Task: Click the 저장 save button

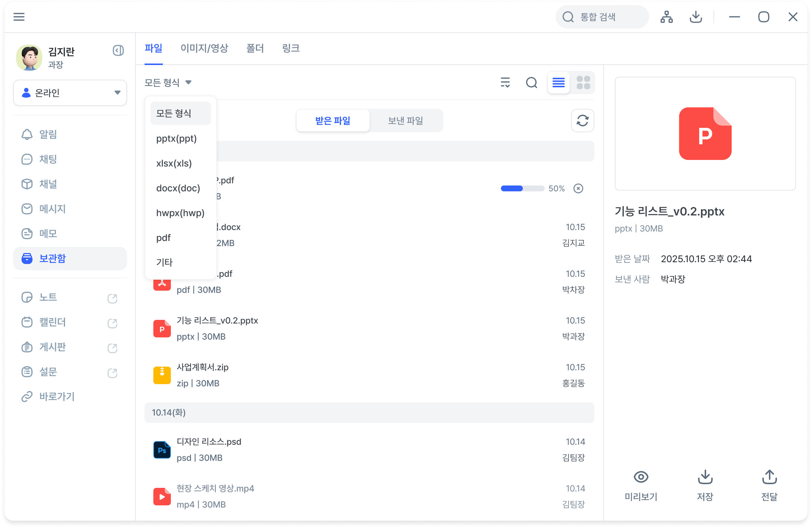Action: click(705, 486)
